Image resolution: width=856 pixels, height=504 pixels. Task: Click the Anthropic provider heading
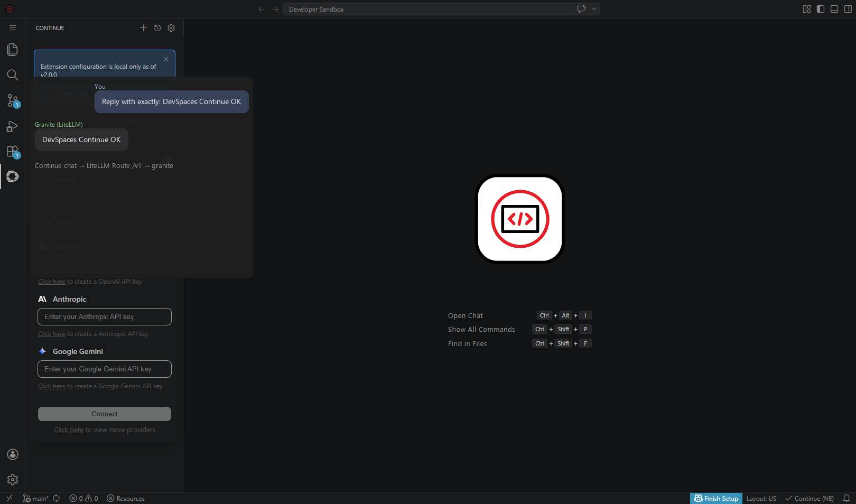tap(69, 299)
